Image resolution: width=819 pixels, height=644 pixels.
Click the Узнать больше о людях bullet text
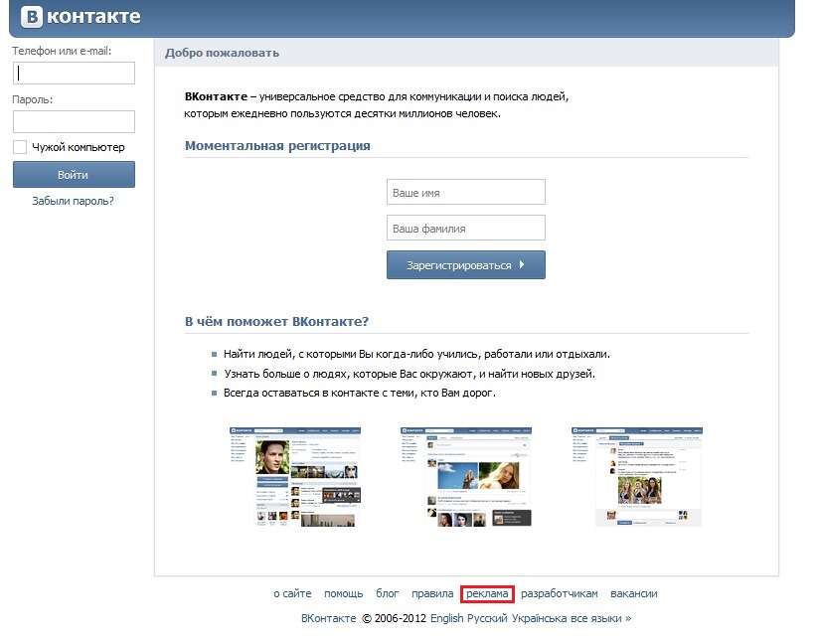pos(409,374)
